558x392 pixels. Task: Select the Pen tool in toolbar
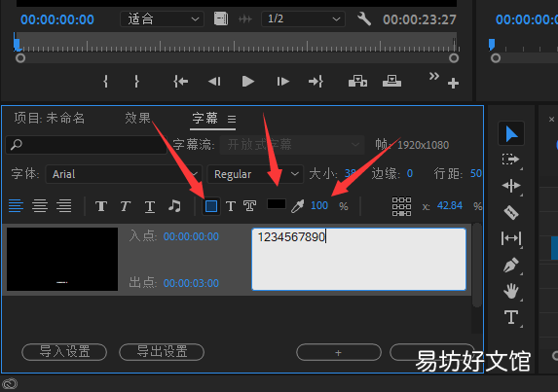point(511,266)
